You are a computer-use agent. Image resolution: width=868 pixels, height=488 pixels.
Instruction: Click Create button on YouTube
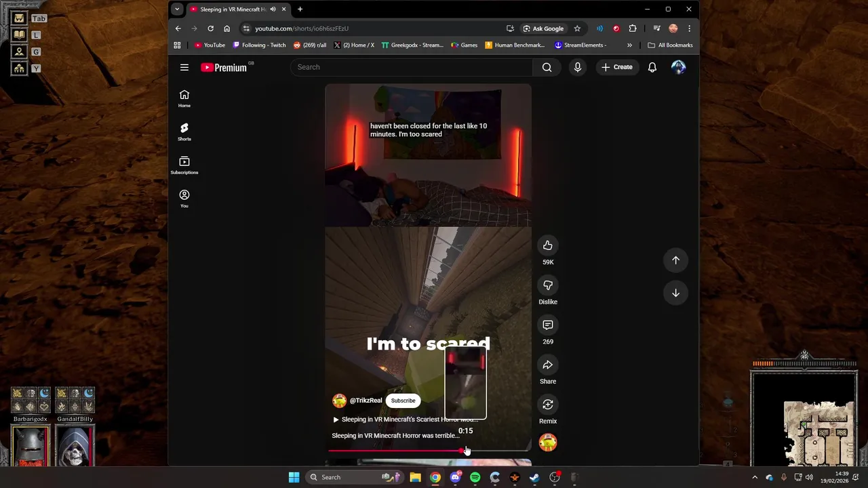616,67
